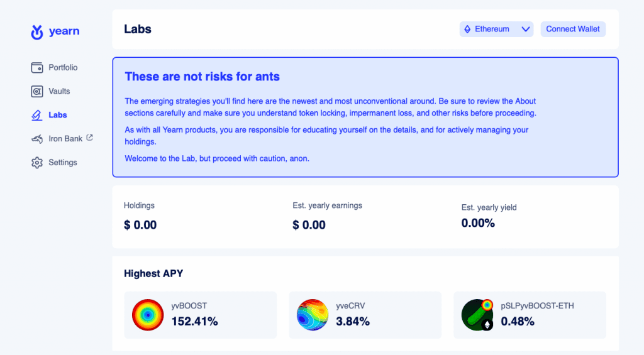Viewport: 644px width, 355px height.
Task: Click the Iron Bank external link arrow
Action: point(89,138)
